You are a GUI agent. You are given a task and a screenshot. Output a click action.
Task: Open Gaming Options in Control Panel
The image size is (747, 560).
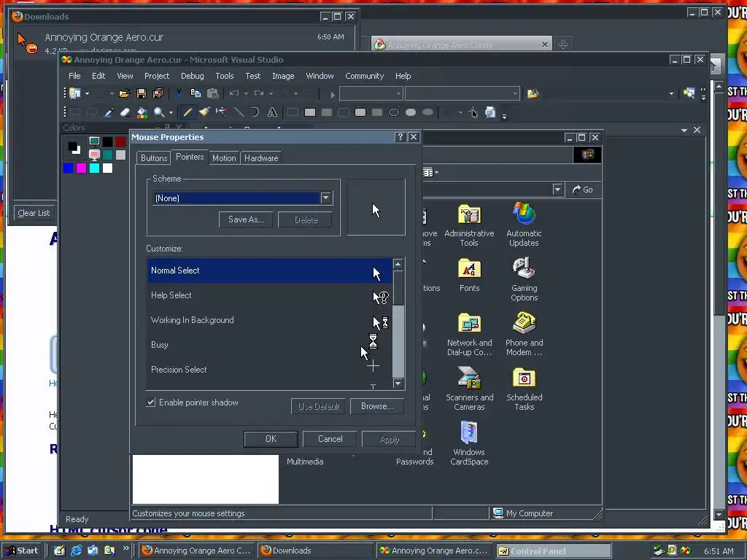coord(524,279)
